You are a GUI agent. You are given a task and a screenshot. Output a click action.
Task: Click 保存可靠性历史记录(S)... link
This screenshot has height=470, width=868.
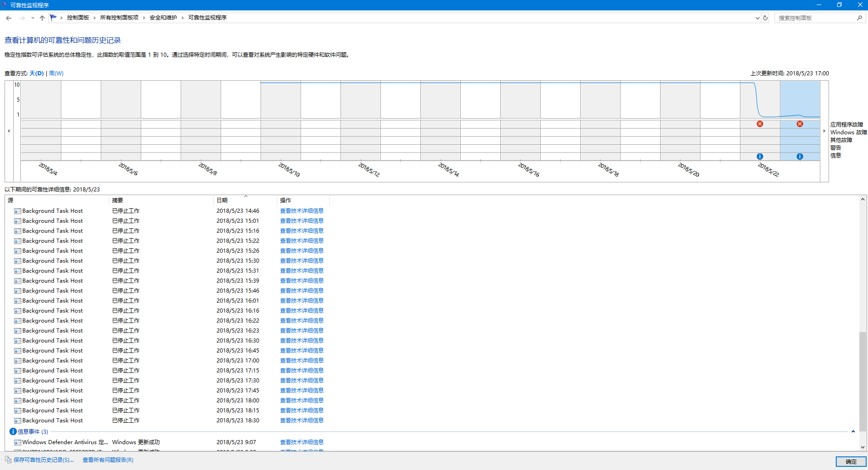click(x=44, y=460)
